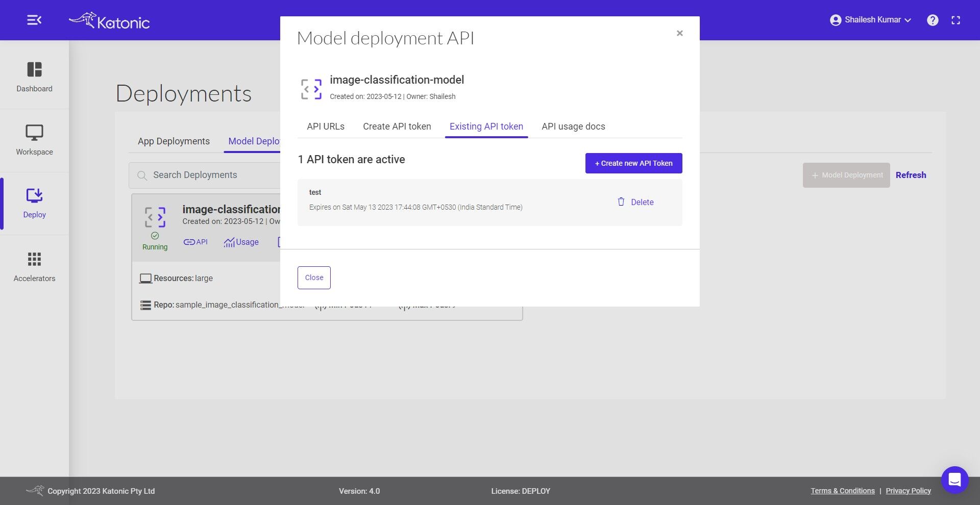Open the Usage chart link on the deployment card

(x=241, y=242)
